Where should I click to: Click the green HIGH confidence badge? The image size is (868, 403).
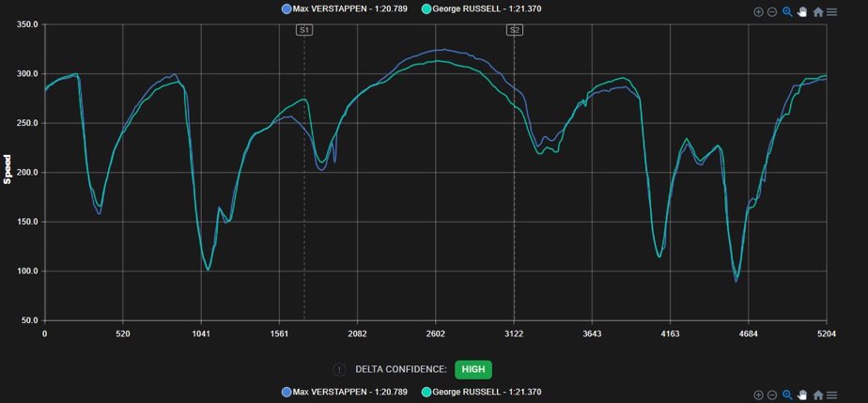(x=473, y=369)
